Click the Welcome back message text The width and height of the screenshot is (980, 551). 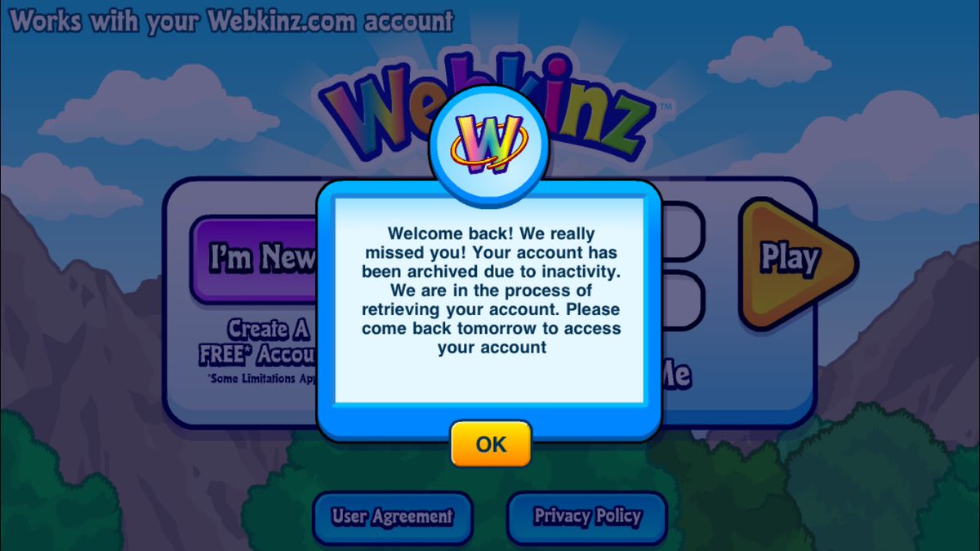coord(490,291)
